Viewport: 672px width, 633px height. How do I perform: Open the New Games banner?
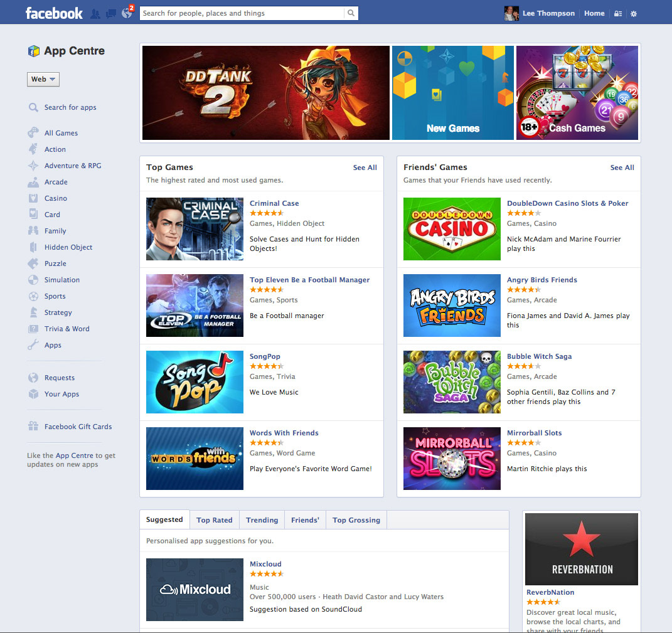(452, 93)
